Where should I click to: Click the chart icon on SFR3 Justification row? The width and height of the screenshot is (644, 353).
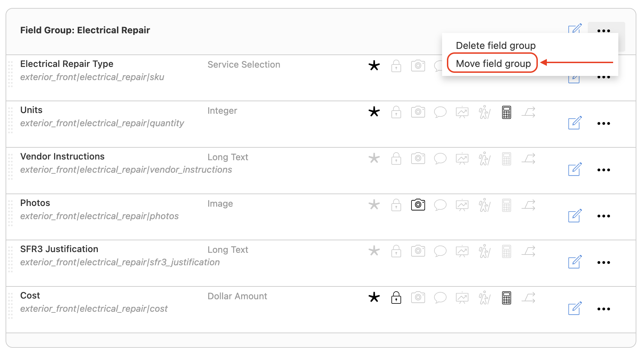click(462, 251)
